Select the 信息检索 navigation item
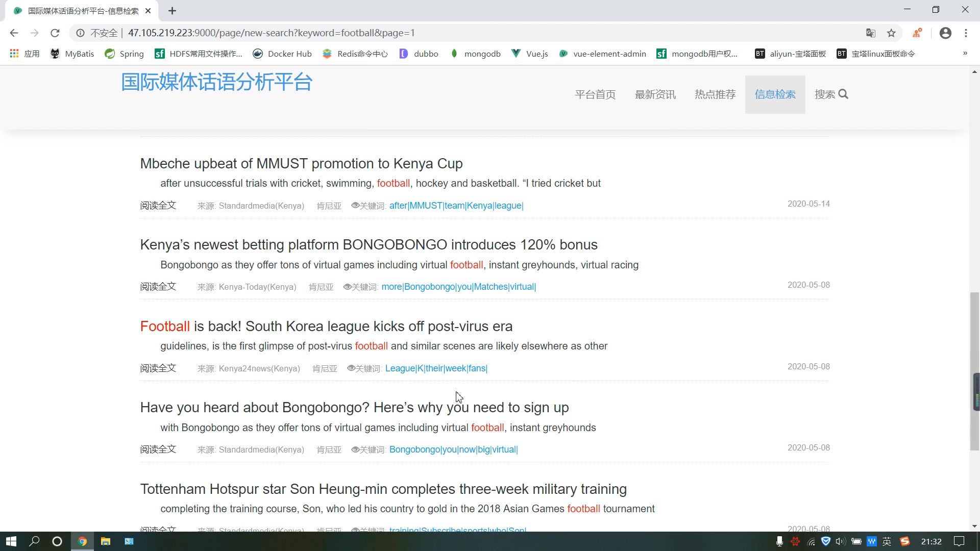The width and height of the screenshot is (980, 551). (x=775, y=94)
